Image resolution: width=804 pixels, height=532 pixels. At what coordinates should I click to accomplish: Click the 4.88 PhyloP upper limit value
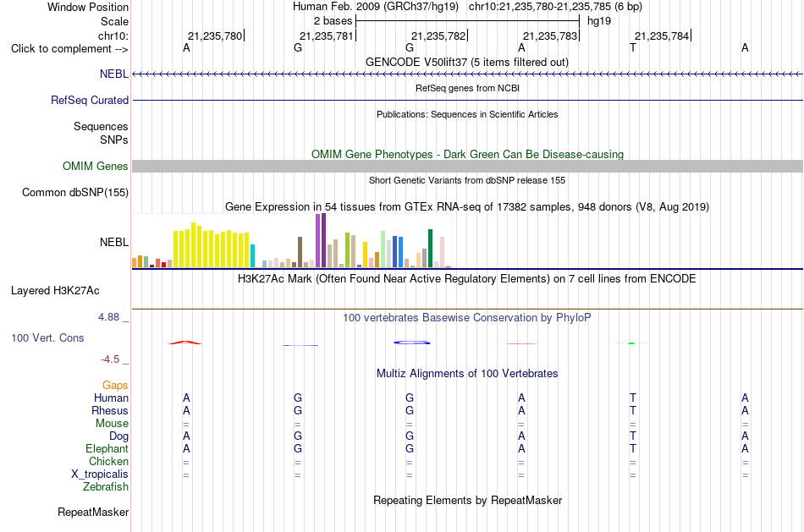(108, 317)
